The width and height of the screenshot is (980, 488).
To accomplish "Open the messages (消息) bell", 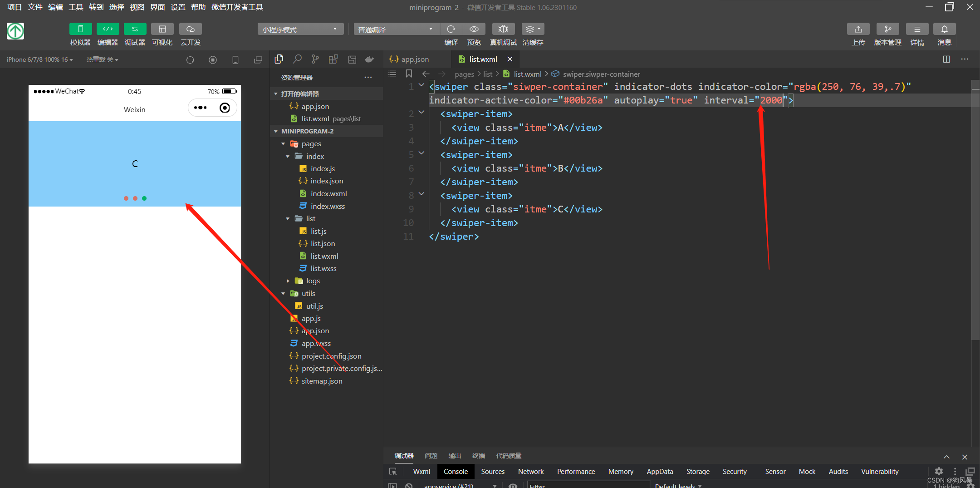I will tap(944, 29).
